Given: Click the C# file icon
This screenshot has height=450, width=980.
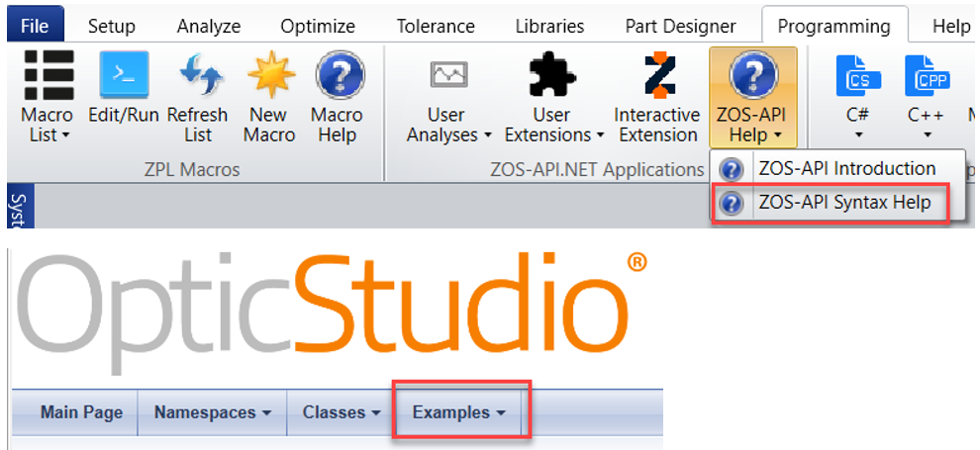Looking at the screenshot, I should (858, 75).
